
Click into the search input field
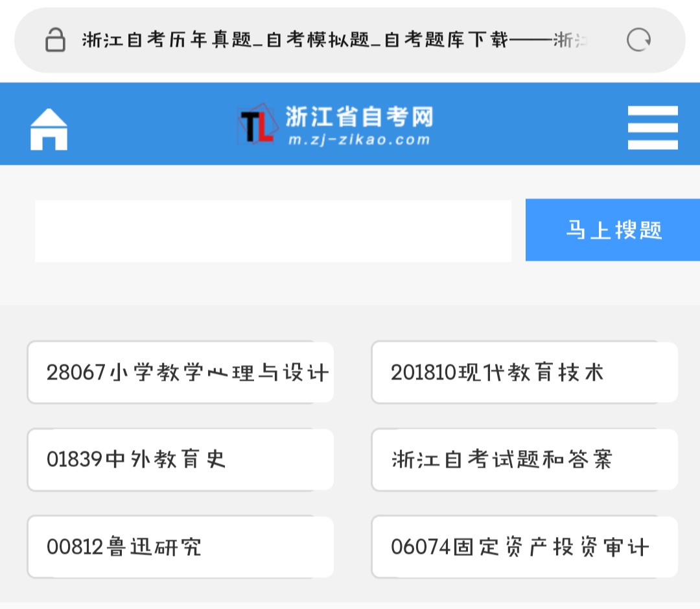coord(274,231)
